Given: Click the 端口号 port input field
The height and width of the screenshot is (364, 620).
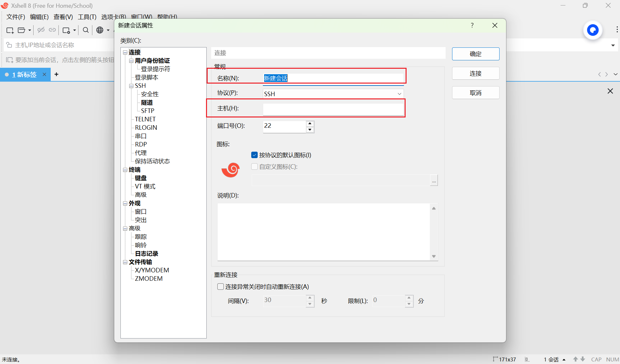Looking at the screenshot, I should pyautogui.click(x=284, y=126).
